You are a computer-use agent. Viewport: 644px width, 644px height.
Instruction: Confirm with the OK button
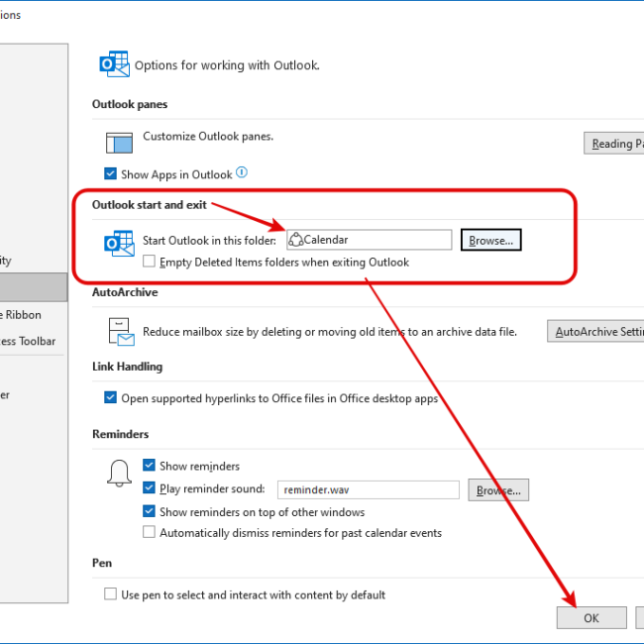click(591, 617)
